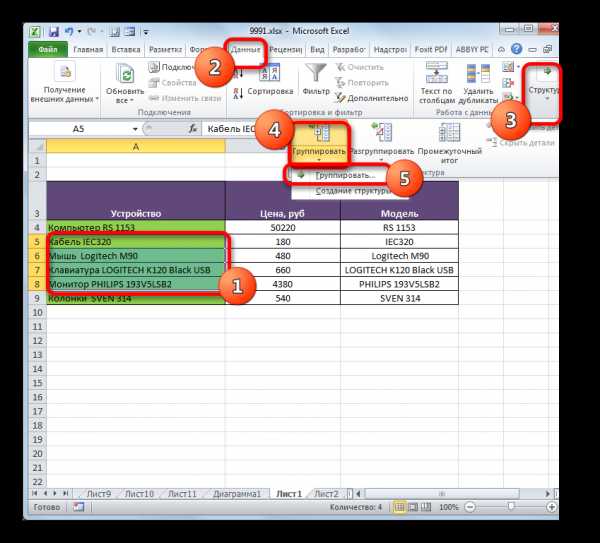Click the Undo arrow icon
The width and height of the screenshot is (600, 543).
69,31
